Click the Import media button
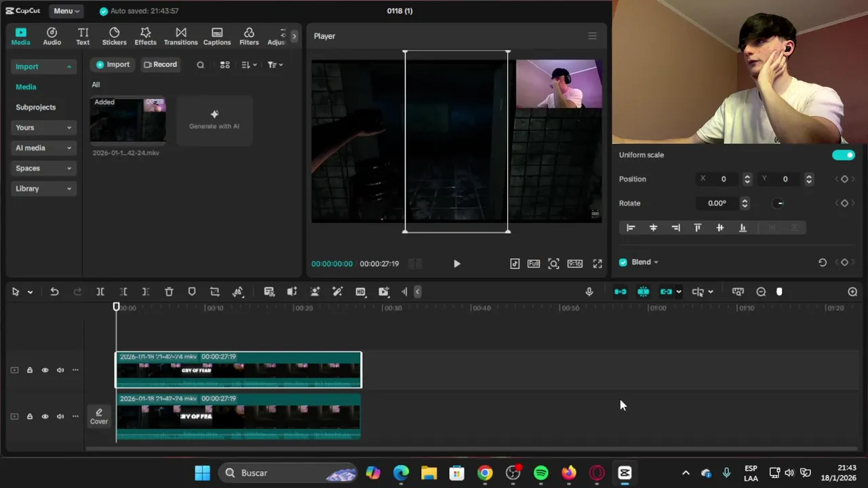868x488 pixels. click(113, 65)
